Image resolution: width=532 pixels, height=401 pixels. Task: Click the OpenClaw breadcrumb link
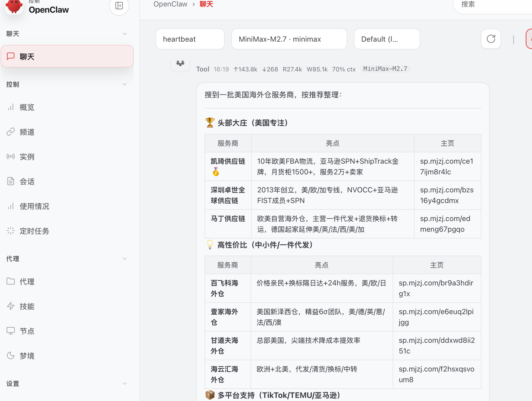coord(170,4)
